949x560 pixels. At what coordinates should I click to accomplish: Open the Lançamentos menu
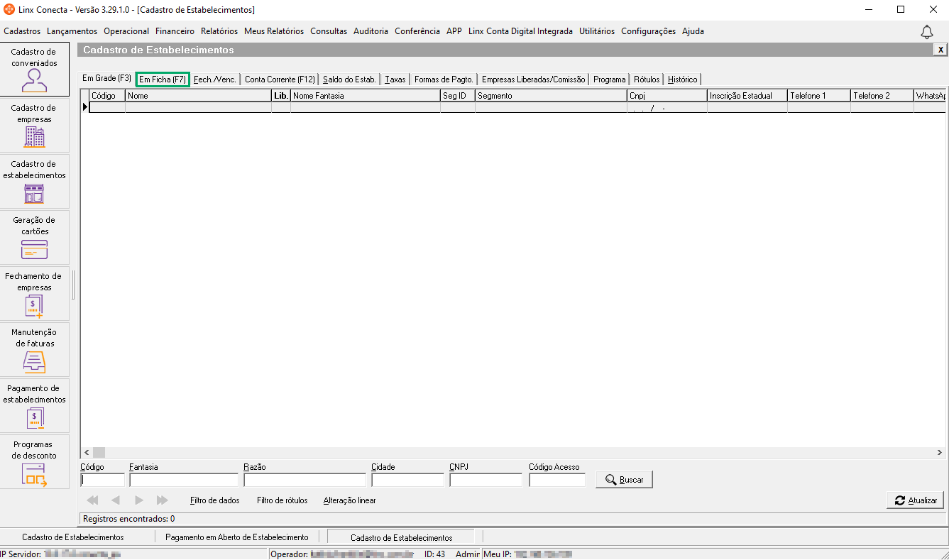click(x=72, y=31)
